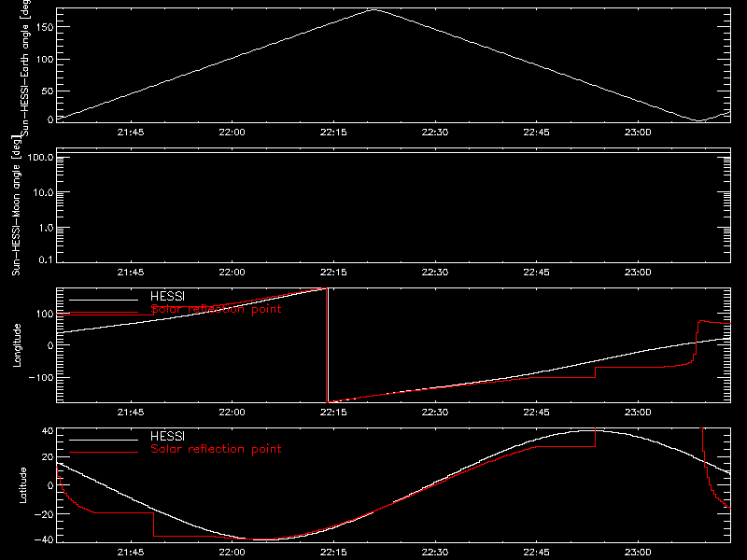Click Solar reflection point legend in Longitude plot
This screenshot has height=560, width=747.
(216, 309)
